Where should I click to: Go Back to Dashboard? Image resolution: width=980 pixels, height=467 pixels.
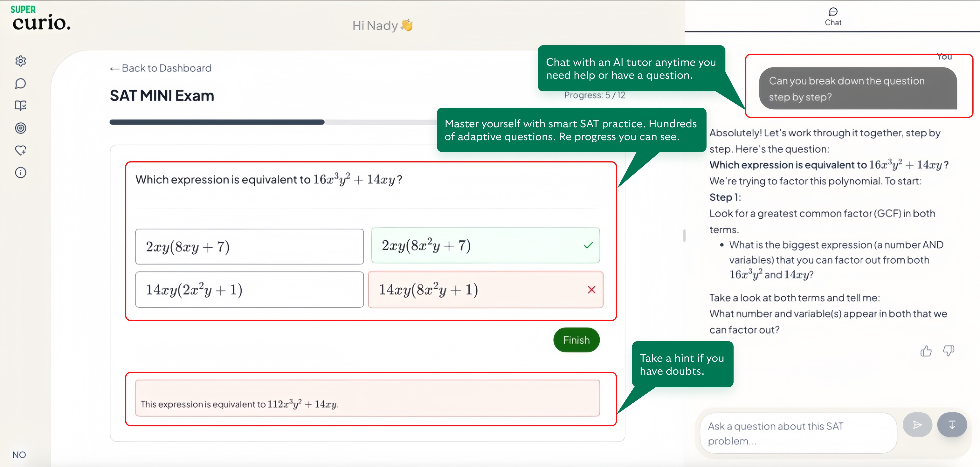coord(161,68)
